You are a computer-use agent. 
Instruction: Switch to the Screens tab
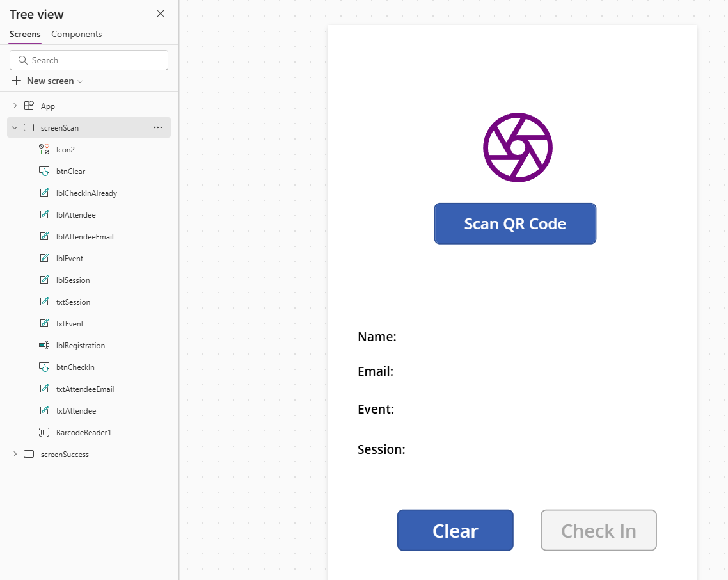pos(25,35)
